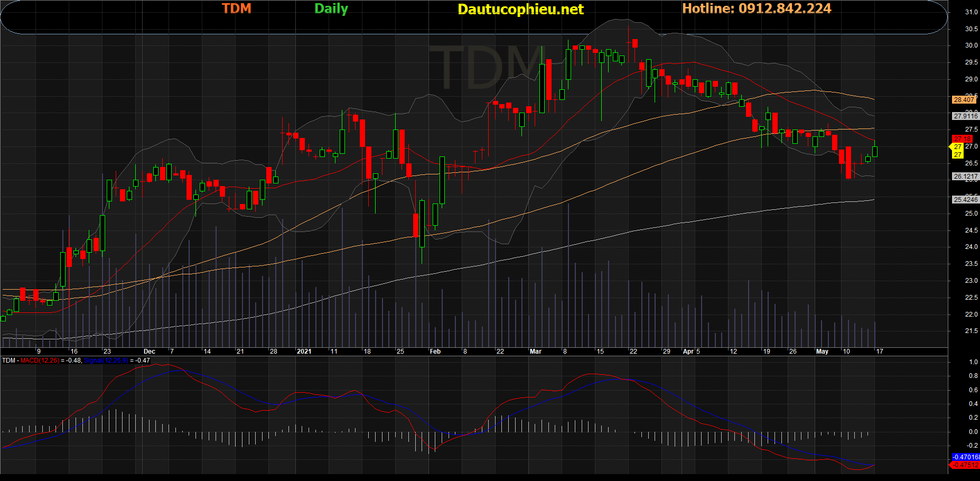980x481 pixels.
Task: Open the Dautucophieu.net website link
Action: point(520,10)
